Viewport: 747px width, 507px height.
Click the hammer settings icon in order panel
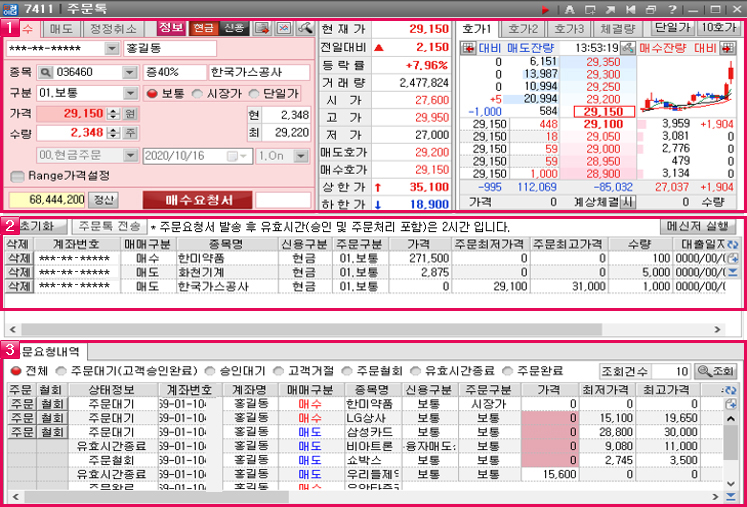pyautogui.click(x=304, y=28)
